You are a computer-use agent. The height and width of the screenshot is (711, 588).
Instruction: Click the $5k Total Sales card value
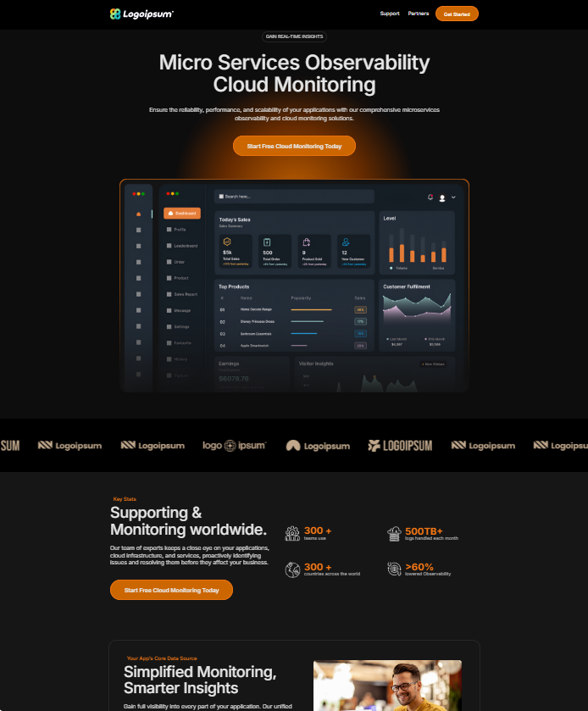pos(227,253)
